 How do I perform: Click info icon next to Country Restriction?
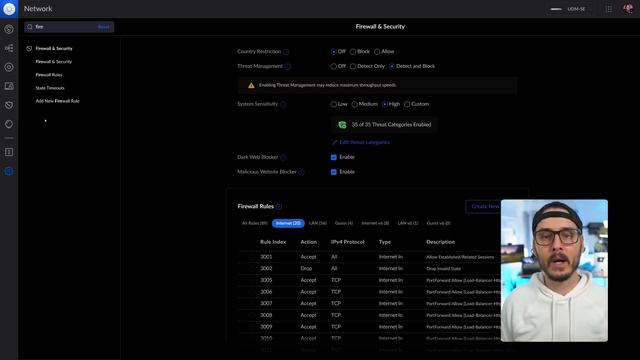pyautogui.click(x=286, y=52)
